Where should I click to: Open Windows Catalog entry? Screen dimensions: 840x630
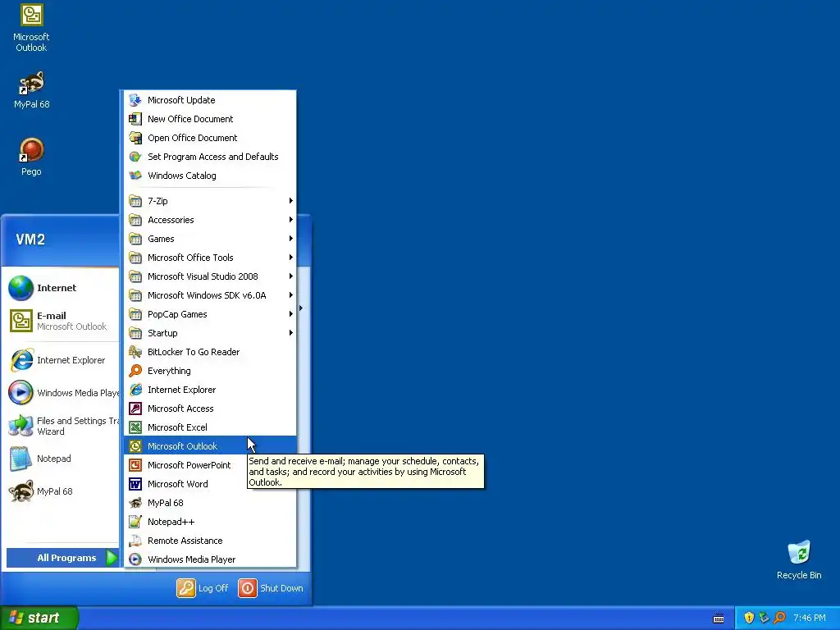[x=210, y=176]
